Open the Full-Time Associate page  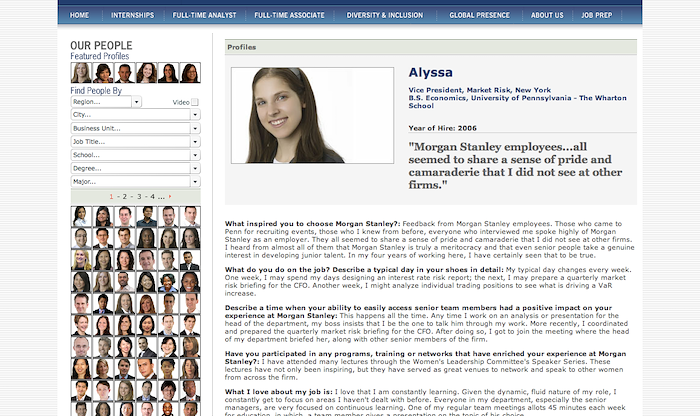289,15
